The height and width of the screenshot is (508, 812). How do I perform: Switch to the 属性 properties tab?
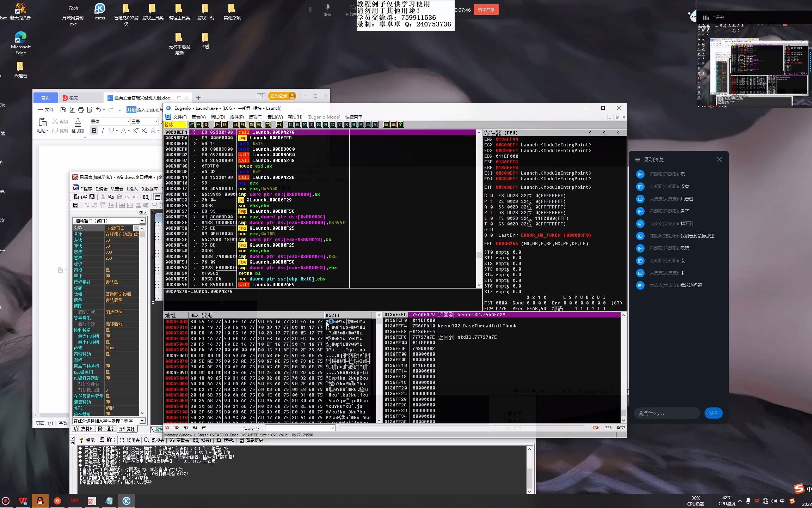point(127,429)
